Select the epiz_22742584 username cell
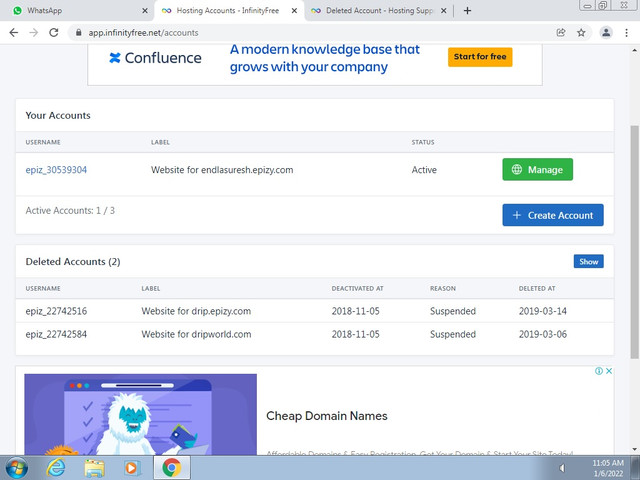The image size is (640, 480). click(x=56, y=334)
